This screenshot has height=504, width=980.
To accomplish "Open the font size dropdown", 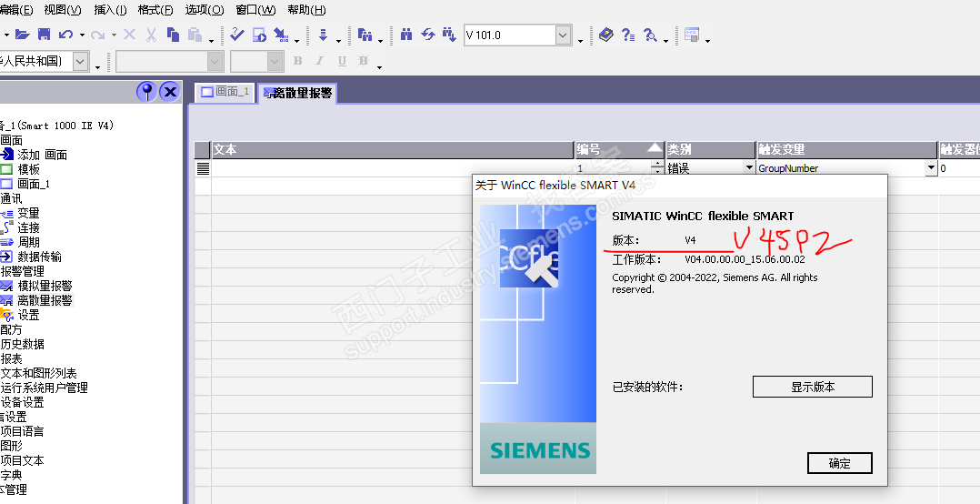I will pyautogui.click(x=275, y=61).
